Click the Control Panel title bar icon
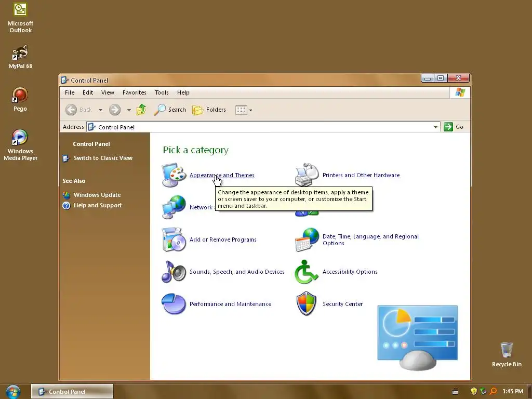The height and width of the screenshot is (399, 532). point(64,80)
